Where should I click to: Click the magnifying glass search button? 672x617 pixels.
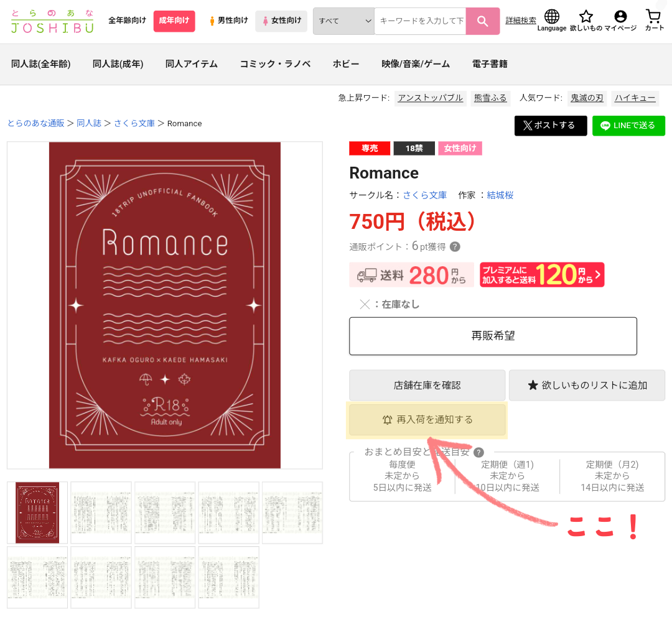coord(482,21)
